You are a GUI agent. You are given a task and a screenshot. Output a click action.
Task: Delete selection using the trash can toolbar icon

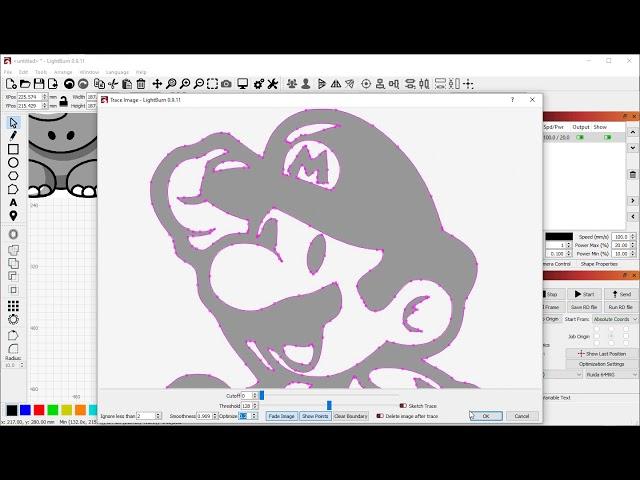(141, 84)
